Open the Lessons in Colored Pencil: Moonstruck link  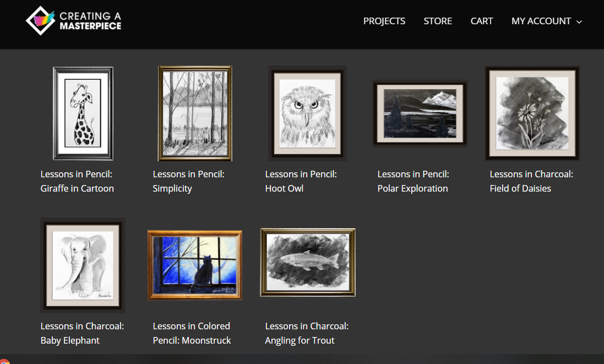click(x=192, y=333)
